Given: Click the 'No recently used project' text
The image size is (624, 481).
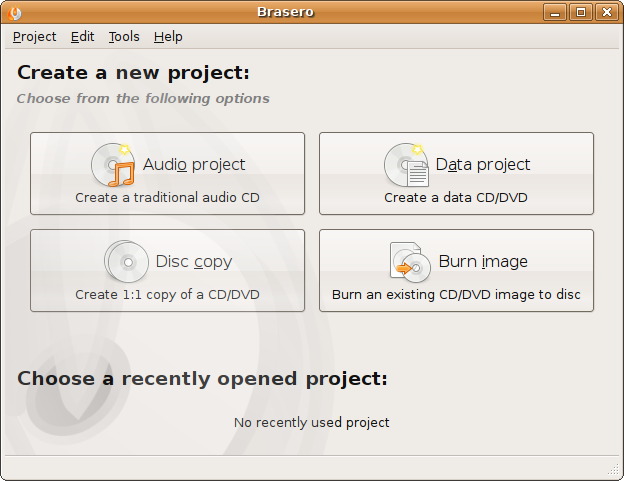Looking at the screenshot, I should click(x=312, y=423).
